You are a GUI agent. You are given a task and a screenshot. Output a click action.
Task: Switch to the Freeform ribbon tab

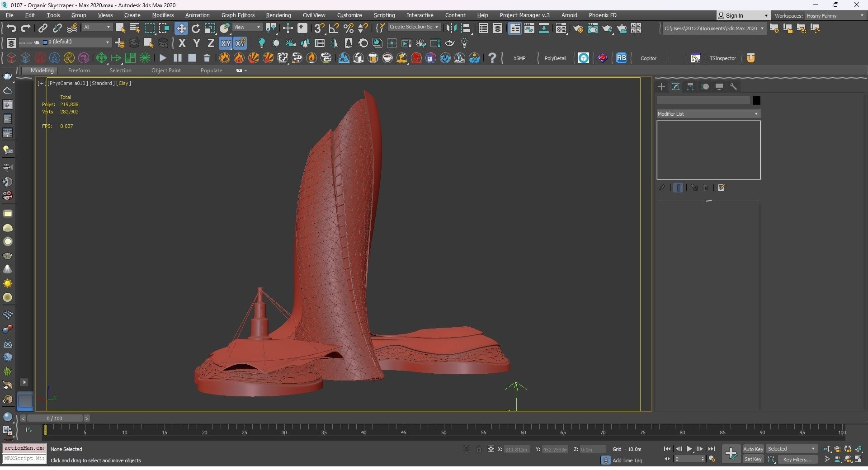pyautogui.click(x=79, y=70)
